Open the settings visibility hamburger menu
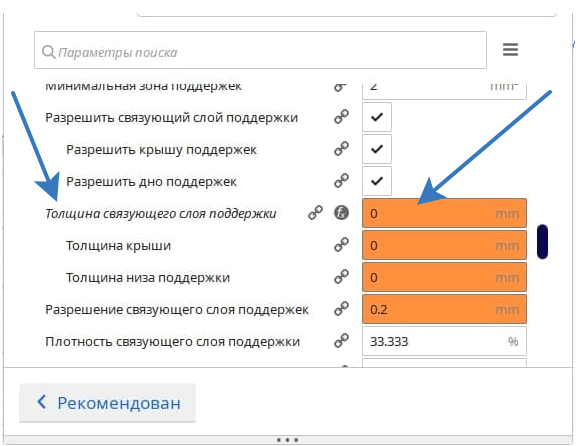This screenshot has width=578, height=446. pos(511,49)
